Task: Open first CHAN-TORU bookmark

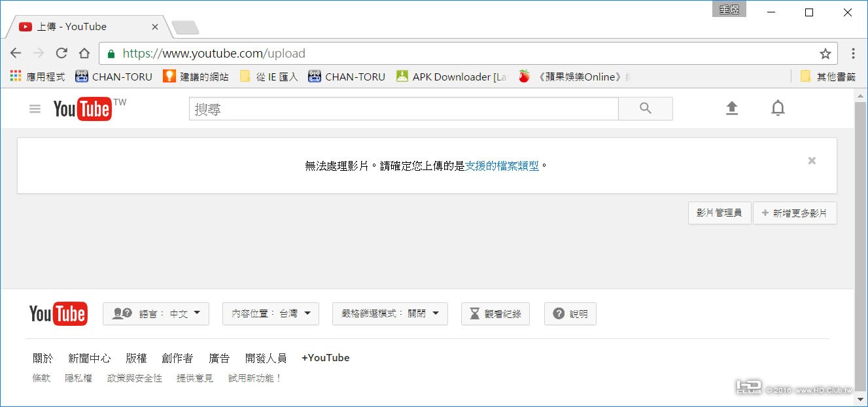Action: tap(114, 77)
